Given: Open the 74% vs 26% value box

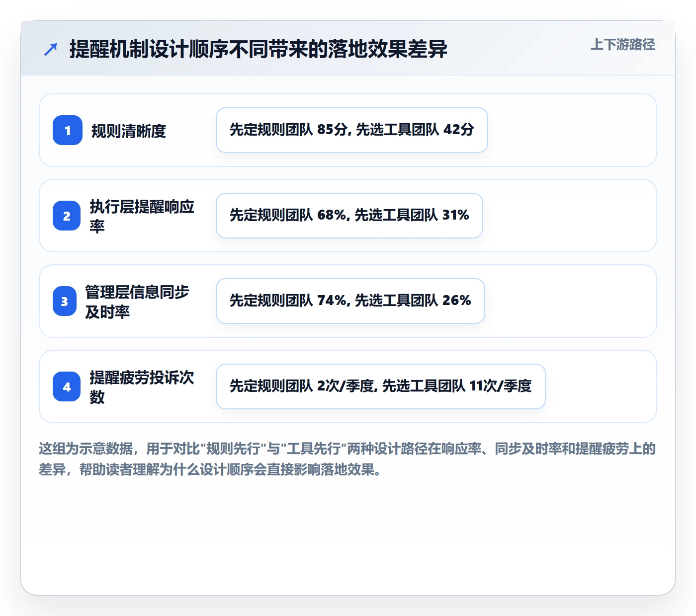Looking at the screenshot, I should click(350, 301).
